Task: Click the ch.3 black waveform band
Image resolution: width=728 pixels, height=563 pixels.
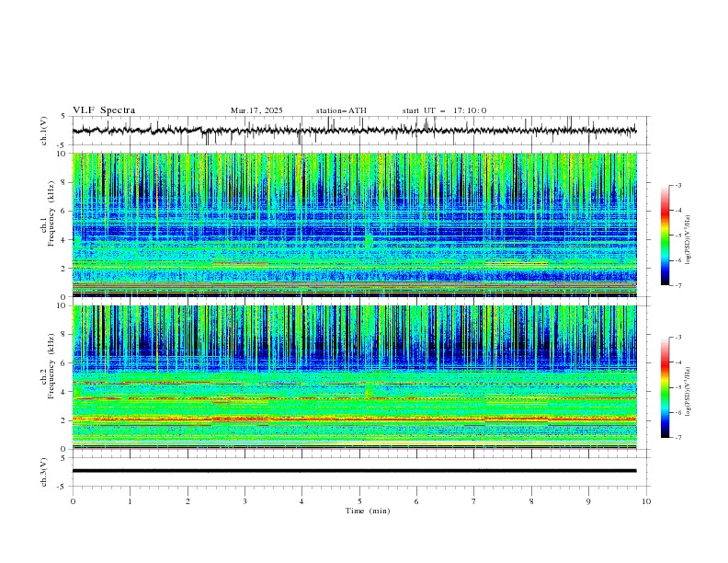Action: [x=354, y=471]
